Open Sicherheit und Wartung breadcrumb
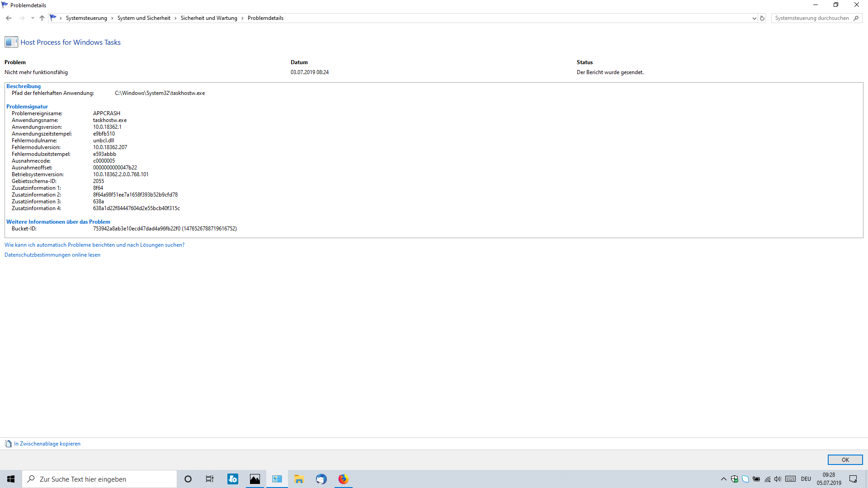Image resolution: width=868 pixels, height=488 pixels. (x=209, y=18)
